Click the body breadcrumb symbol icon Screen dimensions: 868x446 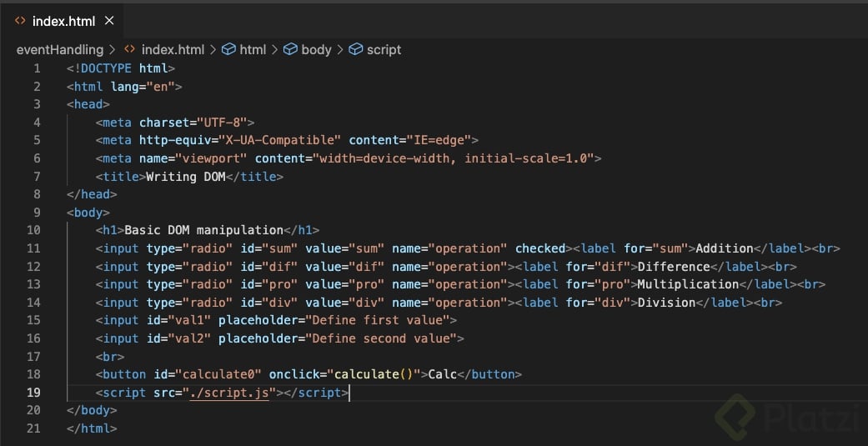tap(290, 50)
